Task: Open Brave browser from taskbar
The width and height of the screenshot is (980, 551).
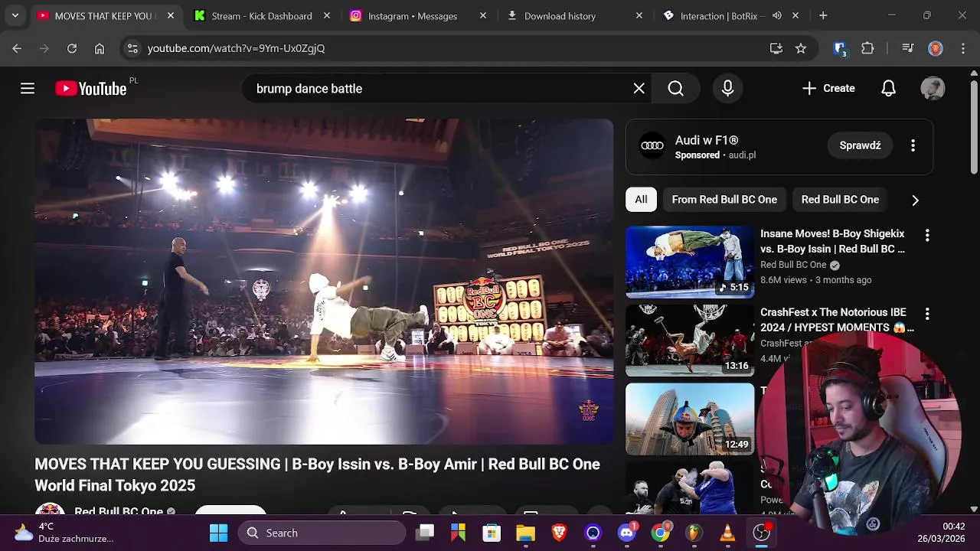Action: click(559, 533)
